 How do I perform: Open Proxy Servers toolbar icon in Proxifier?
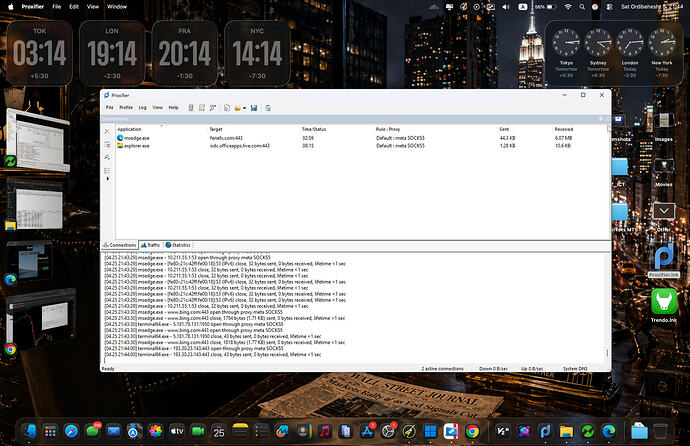pyautogui.click(x=191, y=108)
